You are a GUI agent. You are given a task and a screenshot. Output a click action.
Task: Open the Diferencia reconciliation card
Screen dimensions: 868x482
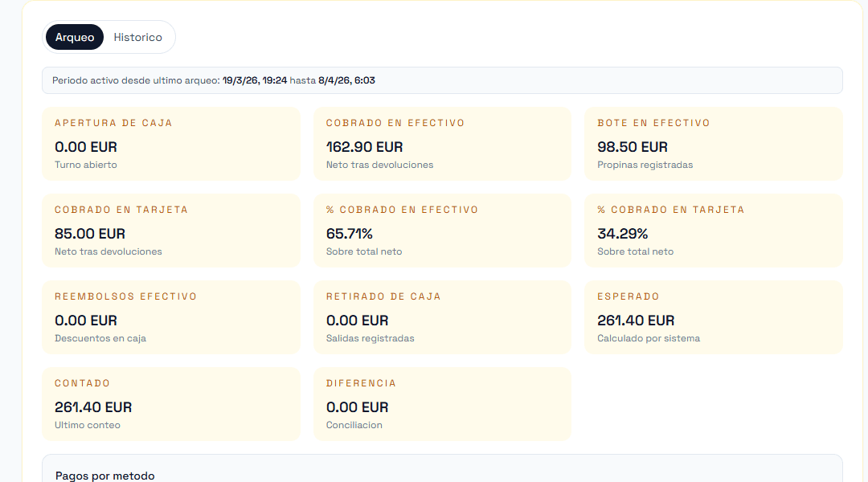click(x=442, y=404)
